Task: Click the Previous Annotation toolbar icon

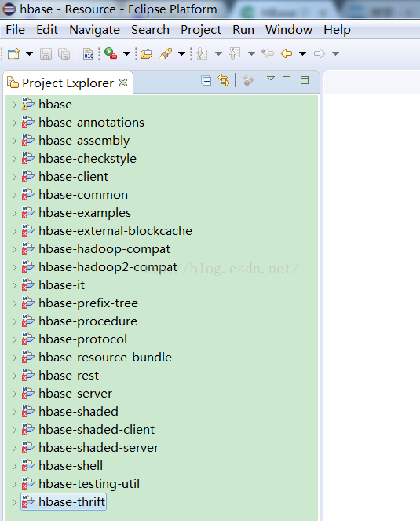Action: click(235, 53)
